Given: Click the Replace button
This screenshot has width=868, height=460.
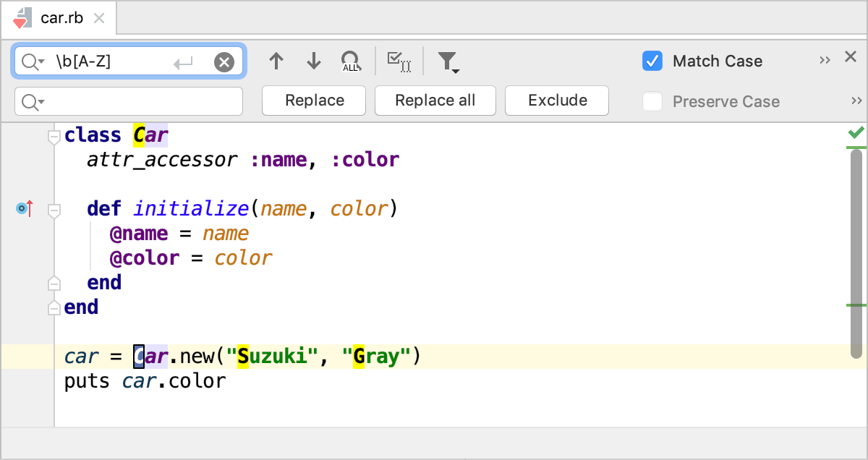Looking at the screenshot, I should pos(313,101).
